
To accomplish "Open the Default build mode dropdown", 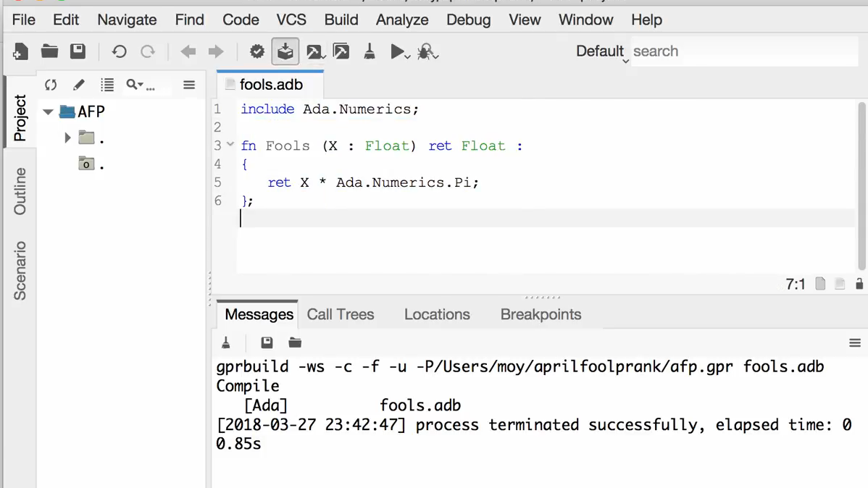I will pos(601,51).
